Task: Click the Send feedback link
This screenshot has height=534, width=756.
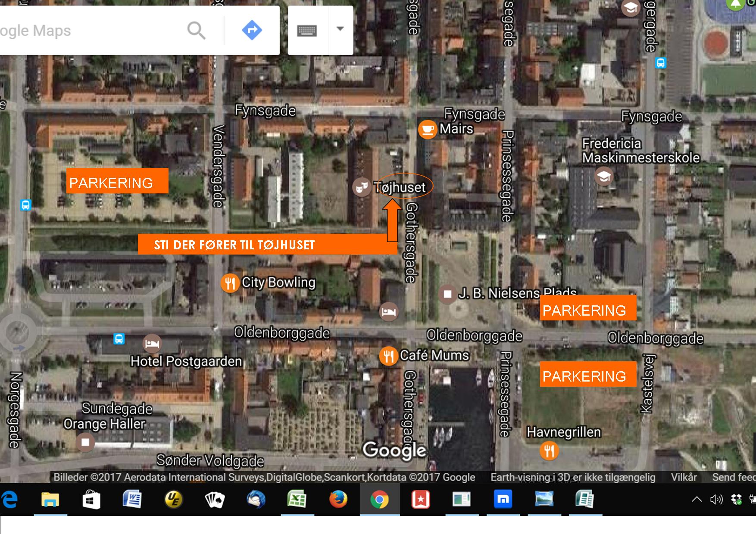Action: (734, 477)
